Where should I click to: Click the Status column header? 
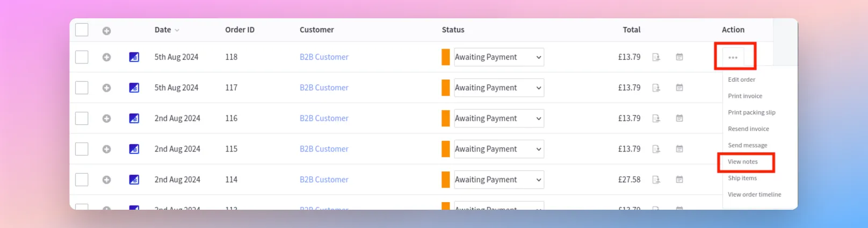tap(453, 30)
